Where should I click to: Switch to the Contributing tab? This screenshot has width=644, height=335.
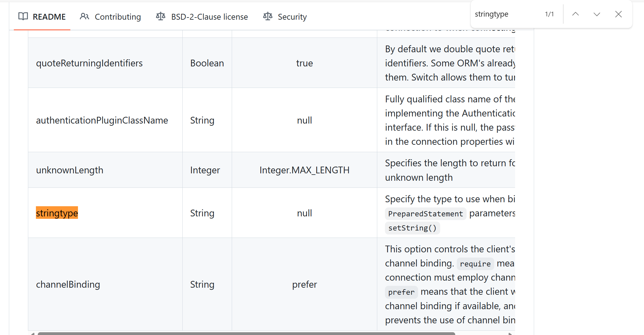[110, 17]
